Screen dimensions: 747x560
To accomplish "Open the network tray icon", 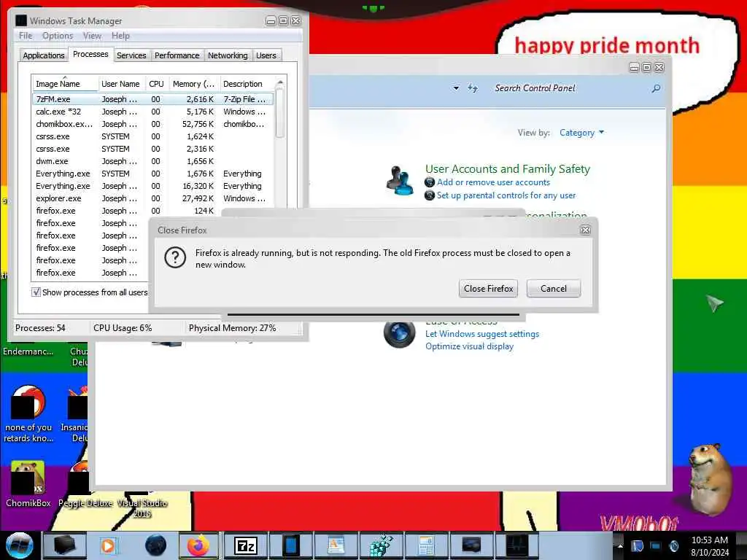I will pos(656,546).
